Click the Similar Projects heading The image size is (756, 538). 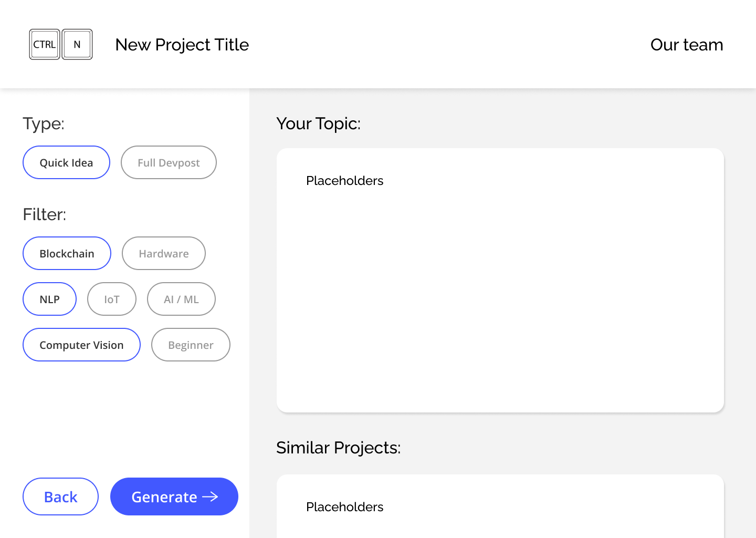(338, 448)
